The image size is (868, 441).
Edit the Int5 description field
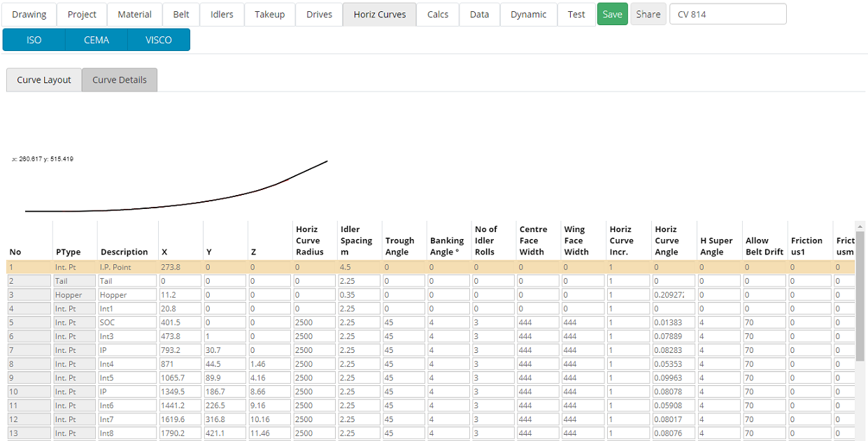point(128,378)
